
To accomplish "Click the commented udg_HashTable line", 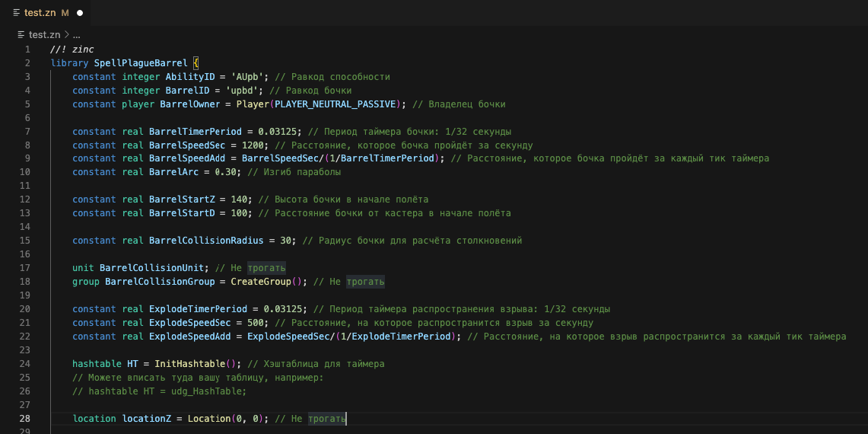I will pyautogui.click(x=159, y=391).
